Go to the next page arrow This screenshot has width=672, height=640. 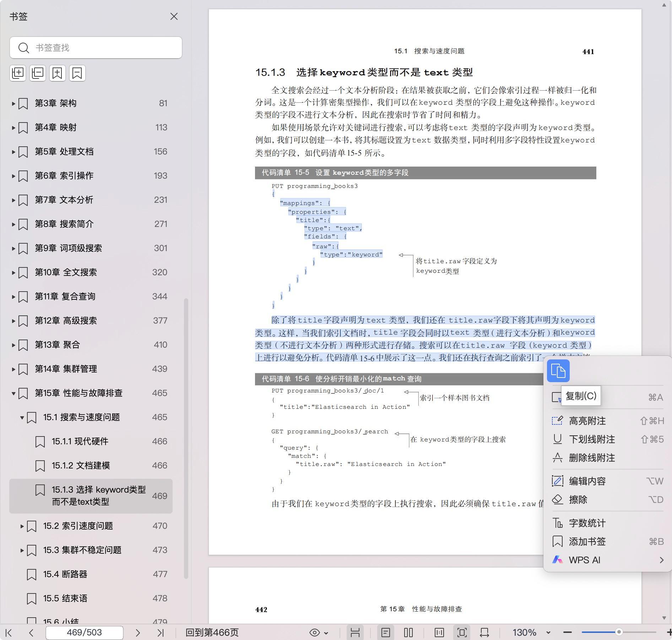pos(138,633)
